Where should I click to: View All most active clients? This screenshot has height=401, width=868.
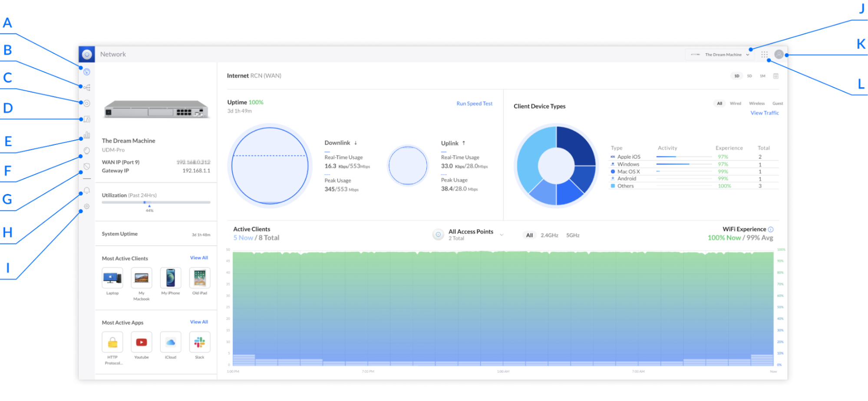pos(199,257)
